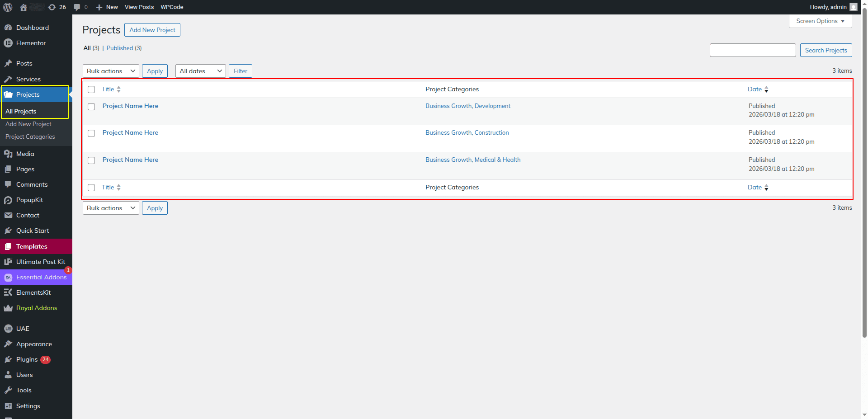Click the Templates sidebar icon
The width and height of the screenshot is (868, 419).
(x=8, y=246)
